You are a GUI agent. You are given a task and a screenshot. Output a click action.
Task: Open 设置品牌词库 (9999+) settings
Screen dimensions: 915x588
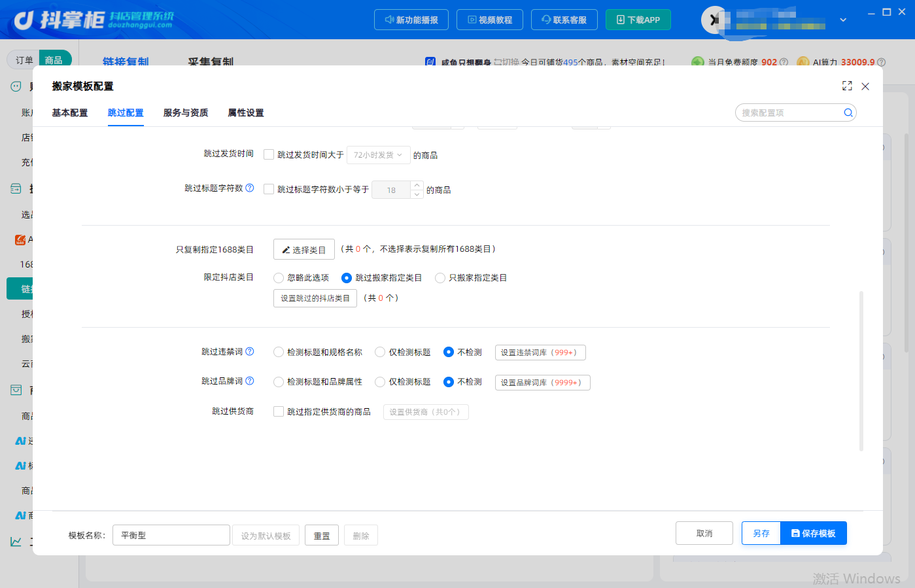coord(543,383)
